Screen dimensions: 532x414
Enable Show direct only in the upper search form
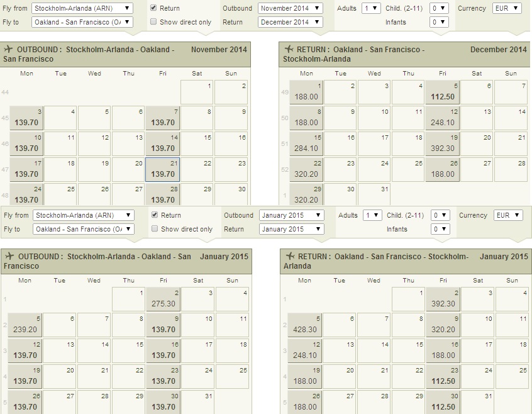tap(153, 22)
